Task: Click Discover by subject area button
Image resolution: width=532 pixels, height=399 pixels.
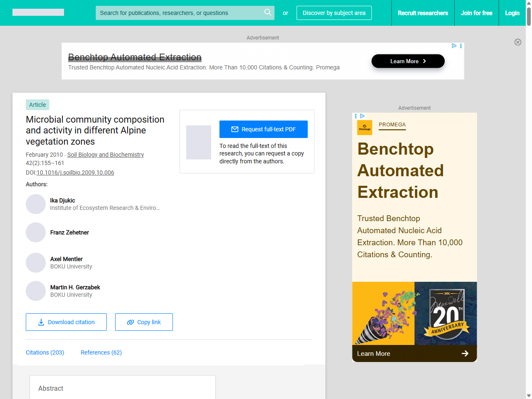Action: coord(334,13)
